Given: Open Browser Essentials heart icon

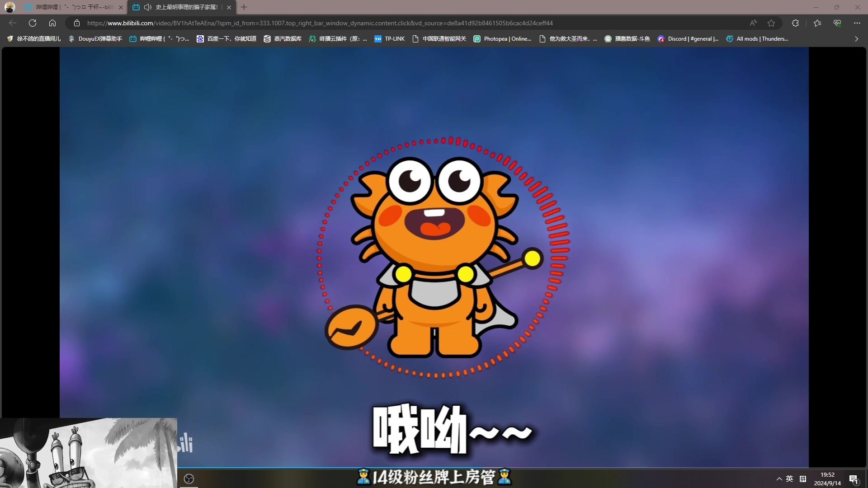Looking at the screenshot, I should click(837, 23).
